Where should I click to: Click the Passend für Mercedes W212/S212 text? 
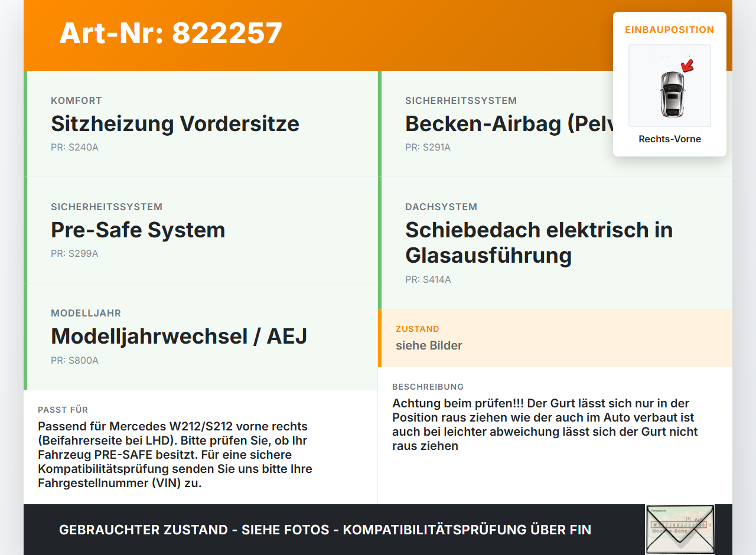175,455
